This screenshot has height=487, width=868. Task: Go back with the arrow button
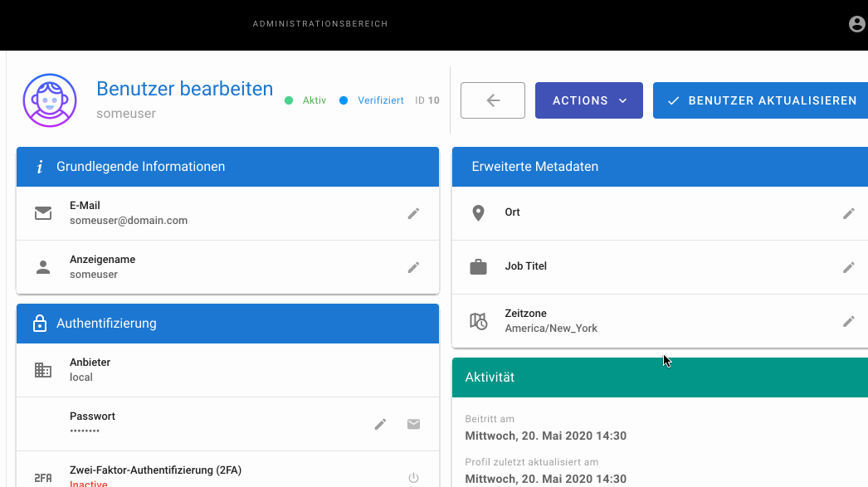pos(493,100)
